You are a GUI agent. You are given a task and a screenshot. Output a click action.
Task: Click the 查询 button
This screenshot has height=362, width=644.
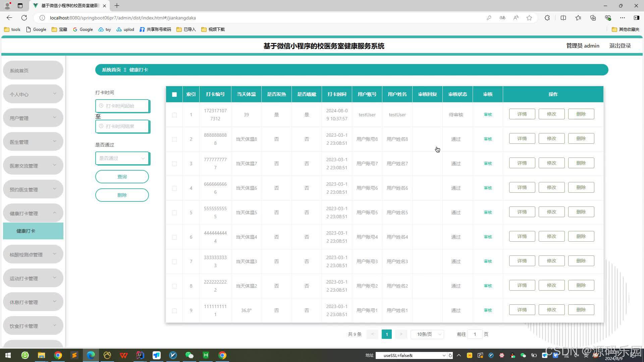pos(122,176)
